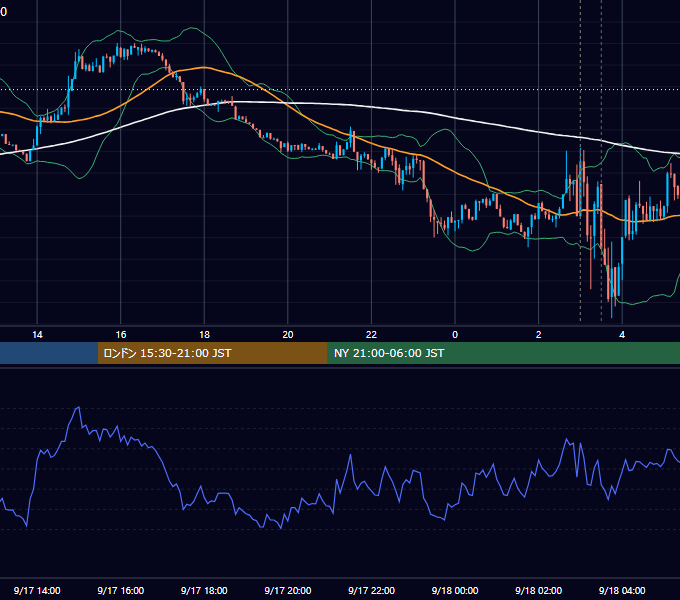Click the '14' hour label on price chart axis

[x=37, y=335]
